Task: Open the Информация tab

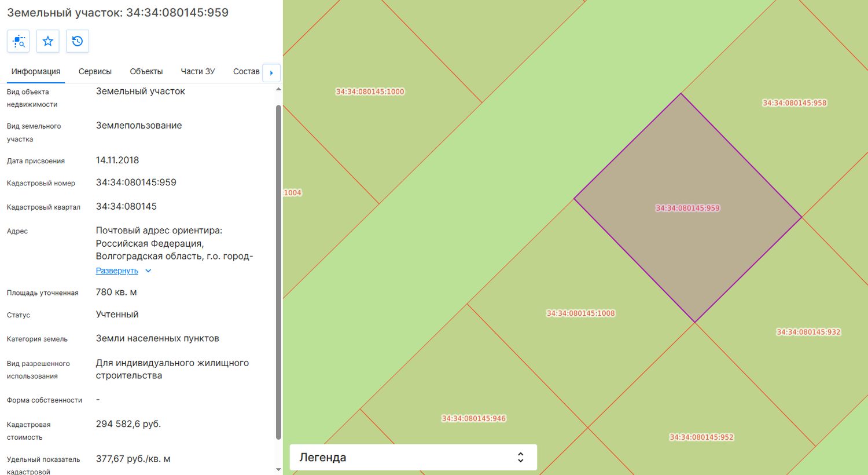Action: 36,72
